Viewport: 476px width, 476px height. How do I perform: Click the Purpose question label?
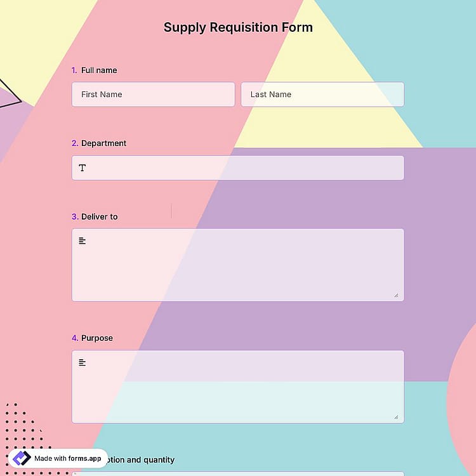point(97,338)
